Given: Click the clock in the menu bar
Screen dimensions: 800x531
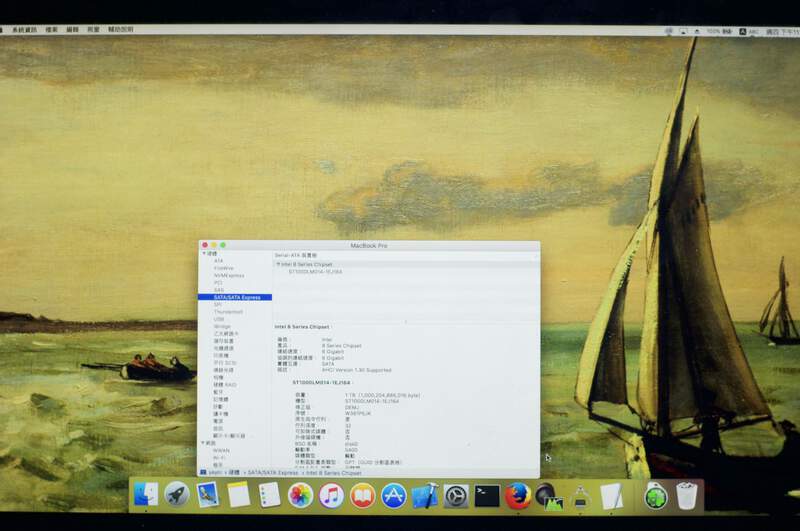Looking at the screenshot, I should (x=782, y=32).
